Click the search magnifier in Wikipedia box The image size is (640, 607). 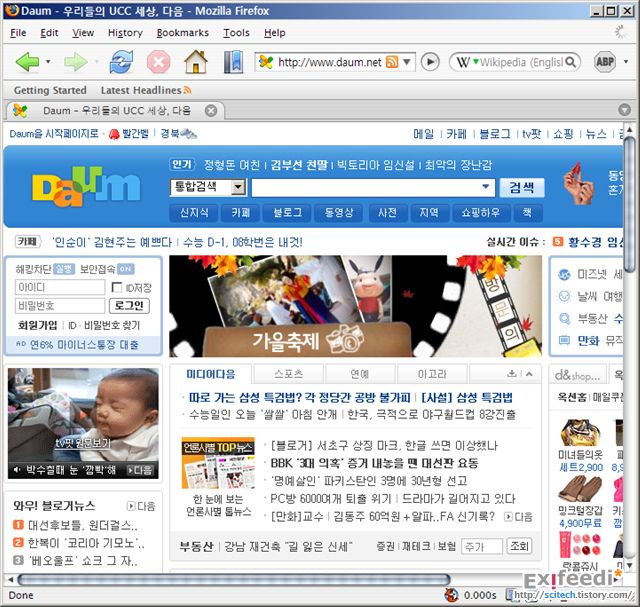571,62
